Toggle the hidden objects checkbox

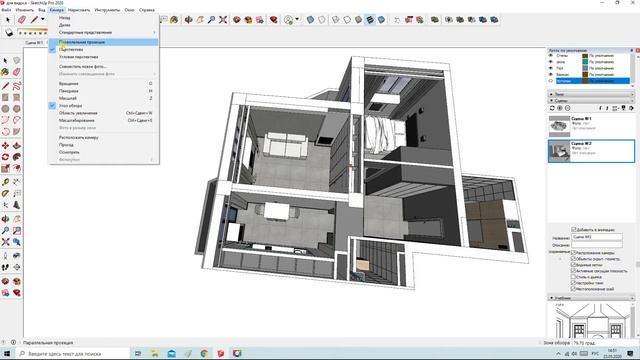click(573, 259)
